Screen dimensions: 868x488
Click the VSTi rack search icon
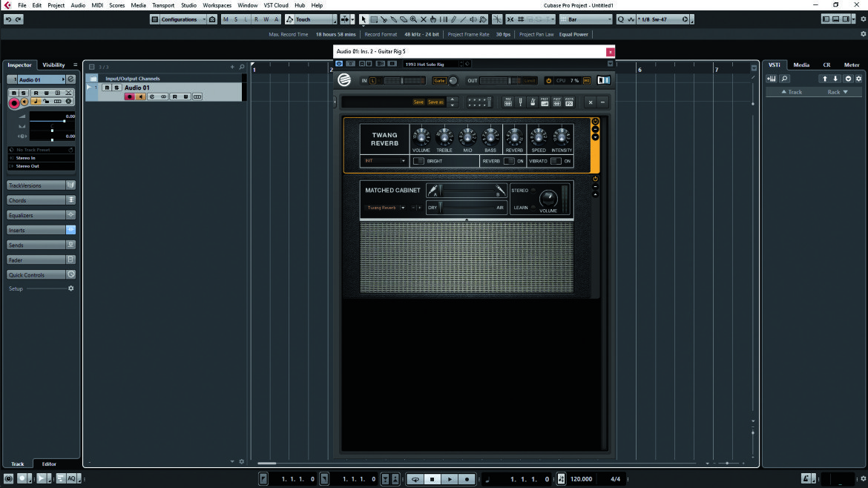pyautogui.click(x=784, y=79)
